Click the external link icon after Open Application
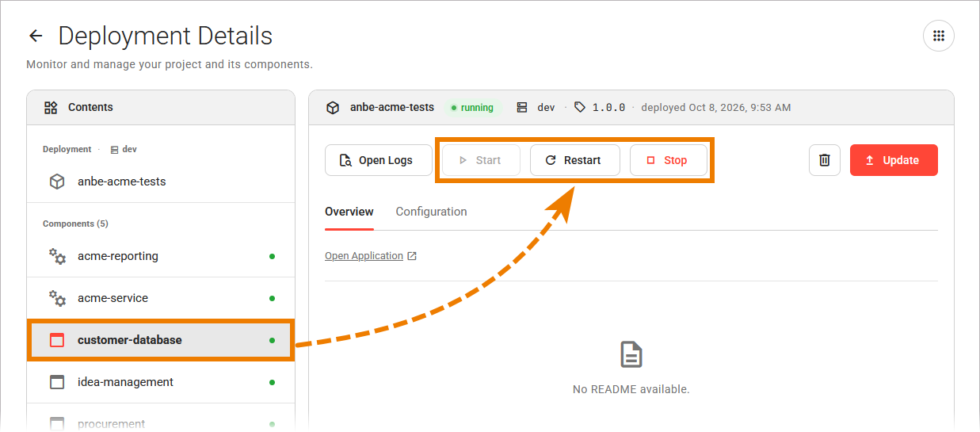Screen dimensions: 980x432 click(412, 256)
